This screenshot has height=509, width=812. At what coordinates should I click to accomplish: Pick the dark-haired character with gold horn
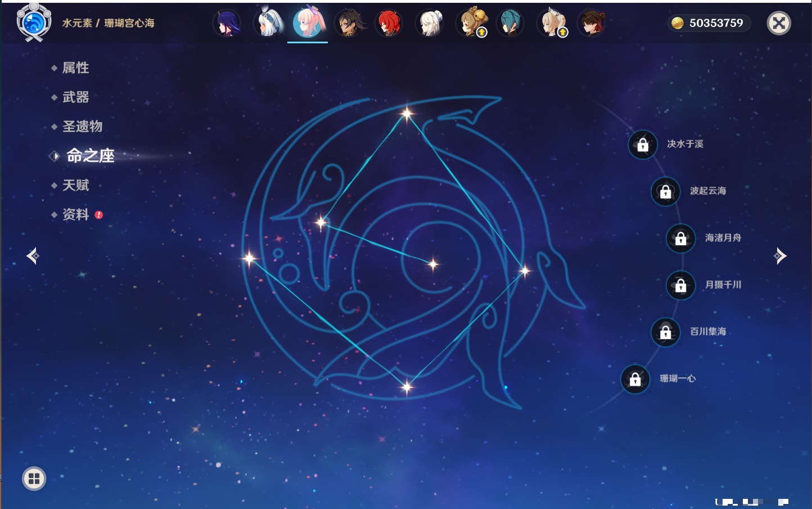point(349,24)
